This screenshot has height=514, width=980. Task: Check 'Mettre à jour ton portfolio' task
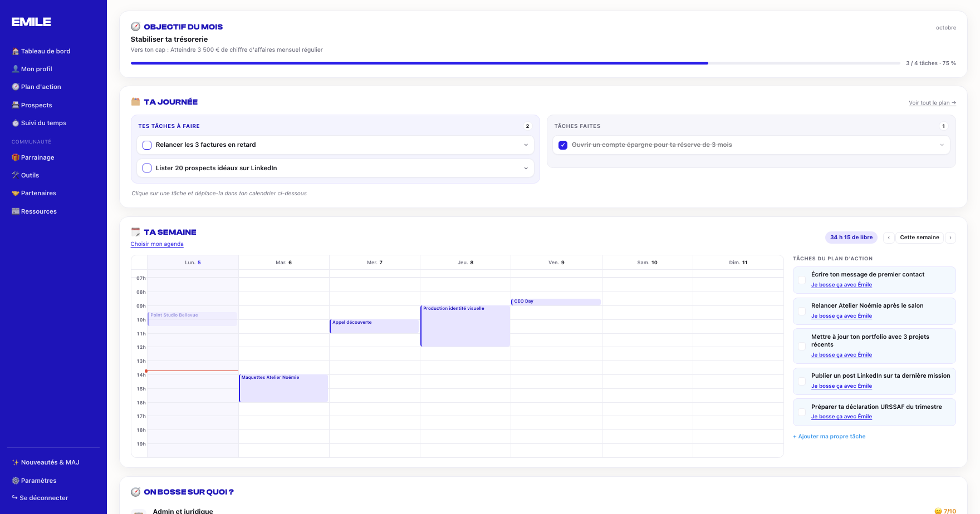tap(802, 346)
